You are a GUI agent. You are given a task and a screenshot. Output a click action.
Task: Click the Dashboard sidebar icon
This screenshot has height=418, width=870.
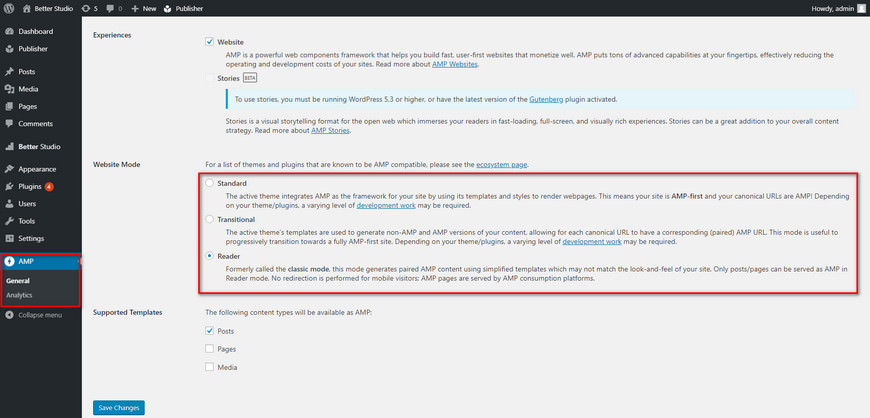pos(9,32)
